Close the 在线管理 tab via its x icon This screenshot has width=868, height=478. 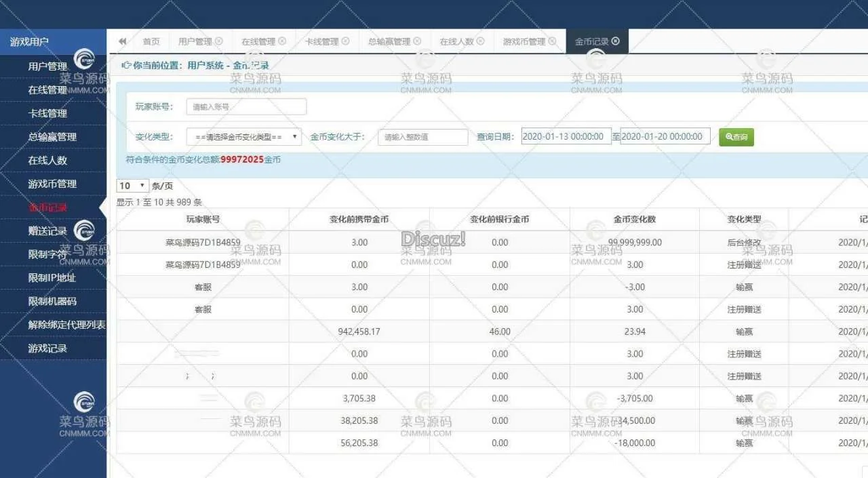click(x=282, y=41)
